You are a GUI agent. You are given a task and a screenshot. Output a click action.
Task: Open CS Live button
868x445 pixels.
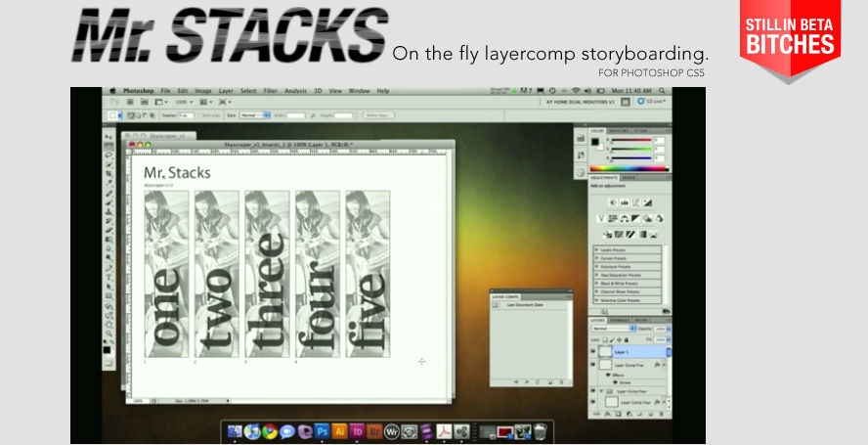tap(652, 102)
